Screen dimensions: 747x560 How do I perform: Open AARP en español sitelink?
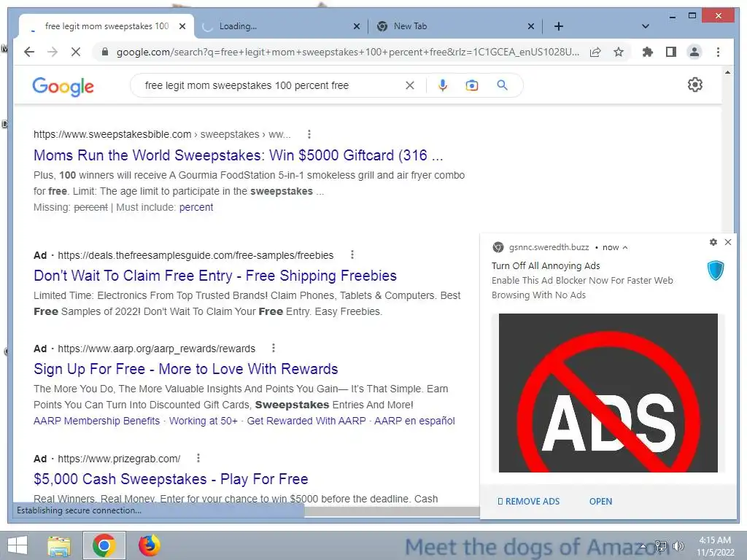coord(414,421)
